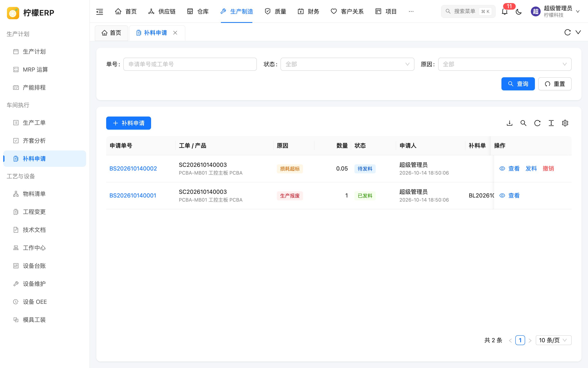Expand the 超级管理员 user menu

[x=556, y=11]
